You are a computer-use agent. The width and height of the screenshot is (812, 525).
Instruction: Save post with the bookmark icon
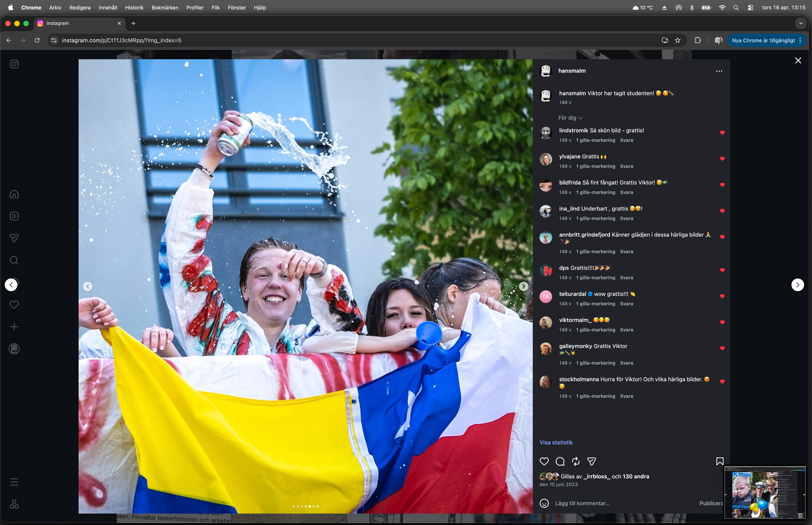(x=720, y=461)
